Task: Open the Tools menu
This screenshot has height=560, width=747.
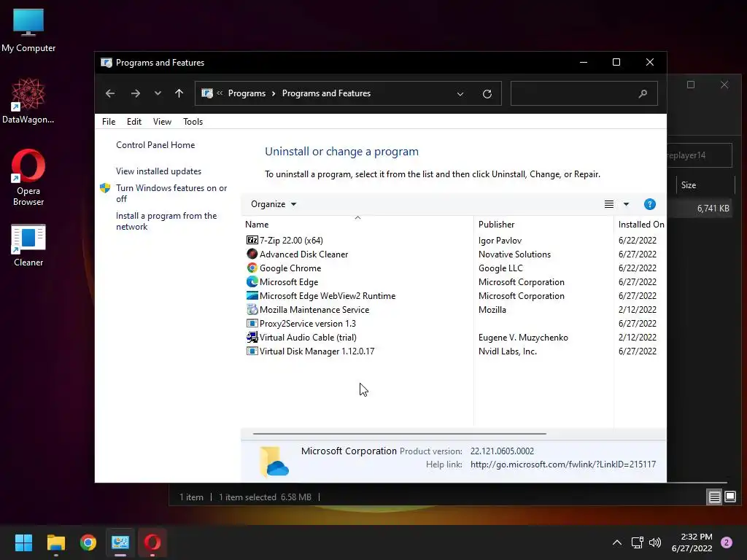Action: 193,122
